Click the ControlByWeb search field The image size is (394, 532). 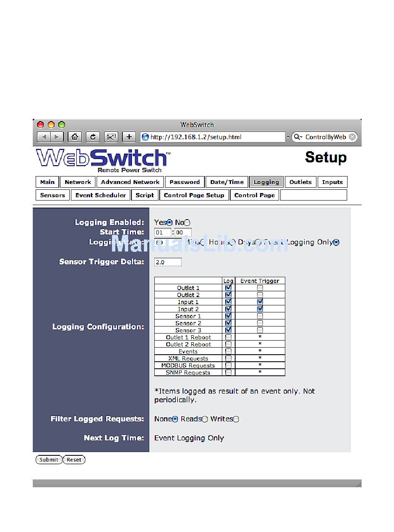tap(325, 137)
